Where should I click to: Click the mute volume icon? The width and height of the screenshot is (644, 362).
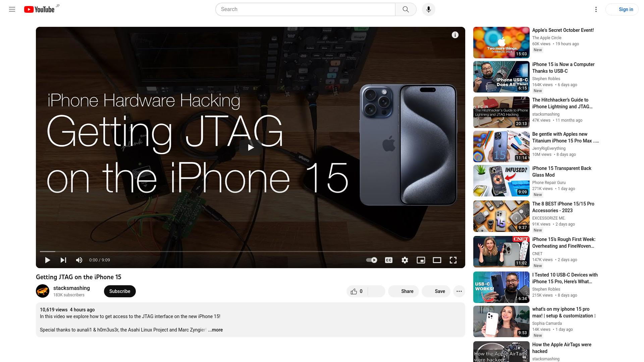[79, 260]
